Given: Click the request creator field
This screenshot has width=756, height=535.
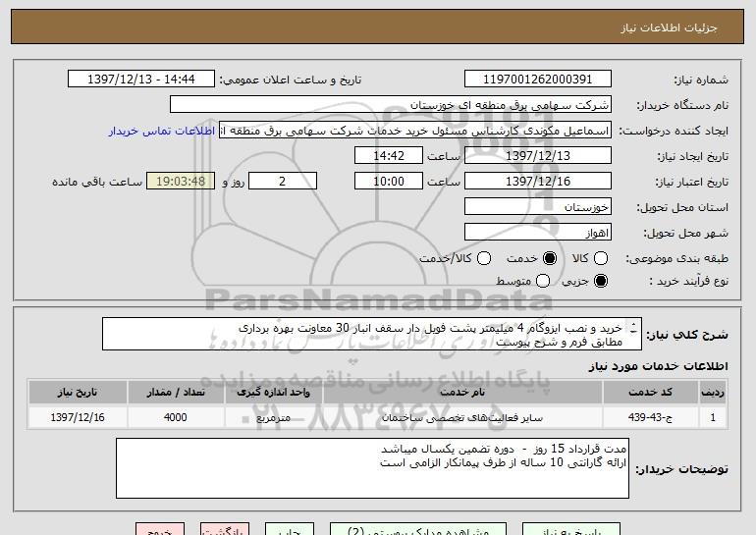Looking at the screenshot, I should (415, 131).
